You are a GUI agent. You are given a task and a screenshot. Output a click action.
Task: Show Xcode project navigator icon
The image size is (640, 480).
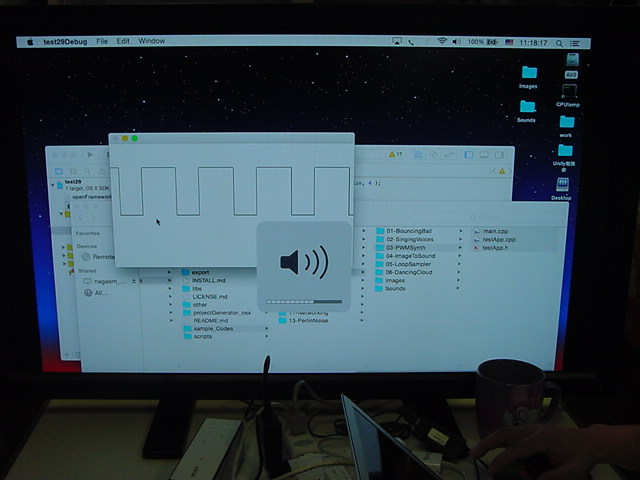click(x=59, y=171)
